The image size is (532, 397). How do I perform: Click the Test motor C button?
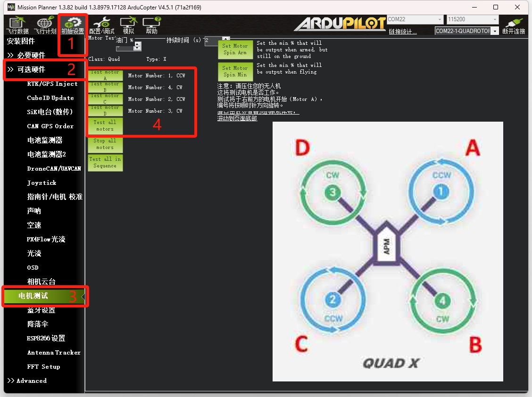click(105, 99)
